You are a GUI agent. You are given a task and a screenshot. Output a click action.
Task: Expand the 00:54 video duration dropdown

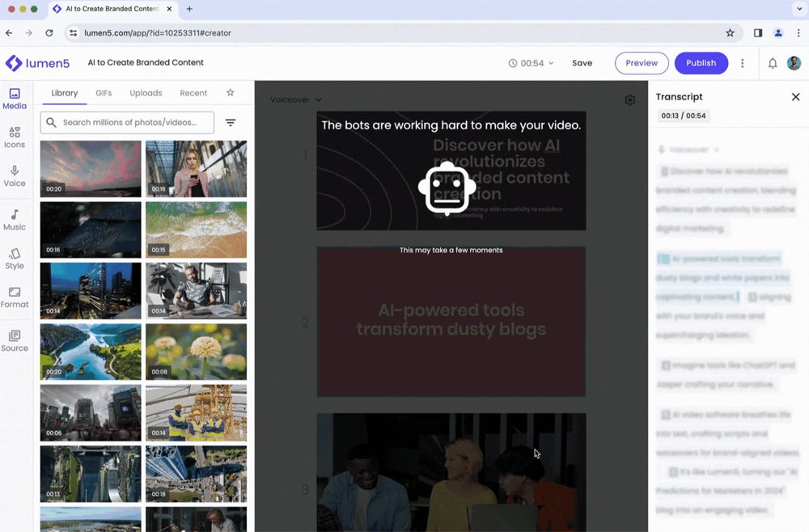(532, 63)
